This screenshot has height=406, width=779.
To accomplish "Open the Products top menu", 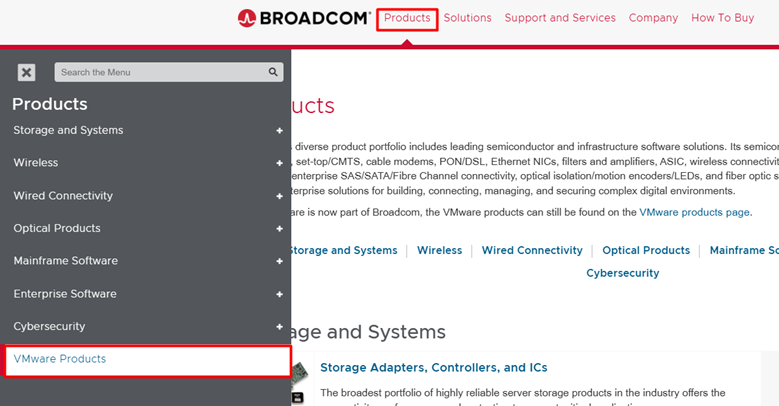I will tap(407, 18).
